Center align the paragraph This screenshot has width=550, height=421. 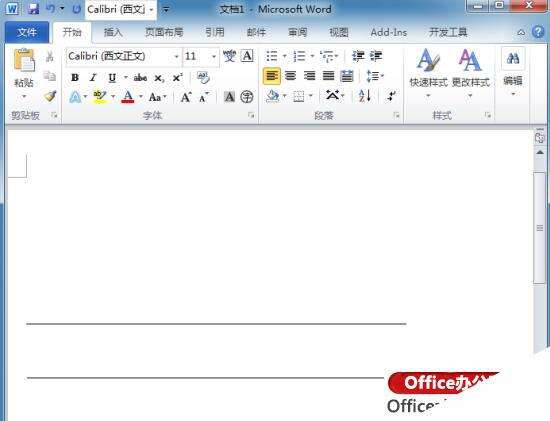click(x=290, y=76)
